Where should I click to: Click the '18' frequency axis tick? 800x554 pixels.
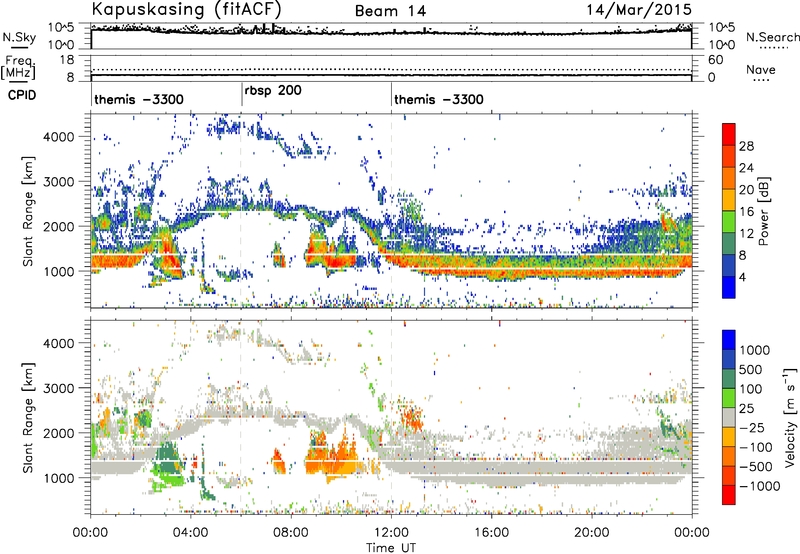point(67,60)
